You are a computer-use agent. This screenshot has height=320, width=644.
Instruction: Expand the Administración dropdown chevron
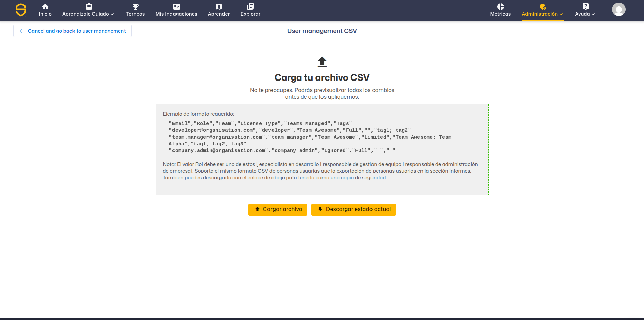561,14
